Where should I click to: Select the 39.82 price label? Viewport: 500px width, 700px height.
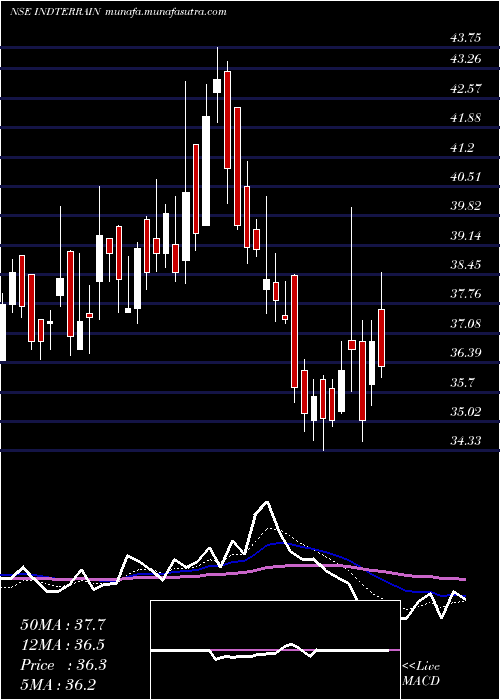pyautogui.click(x=466, y=206)
